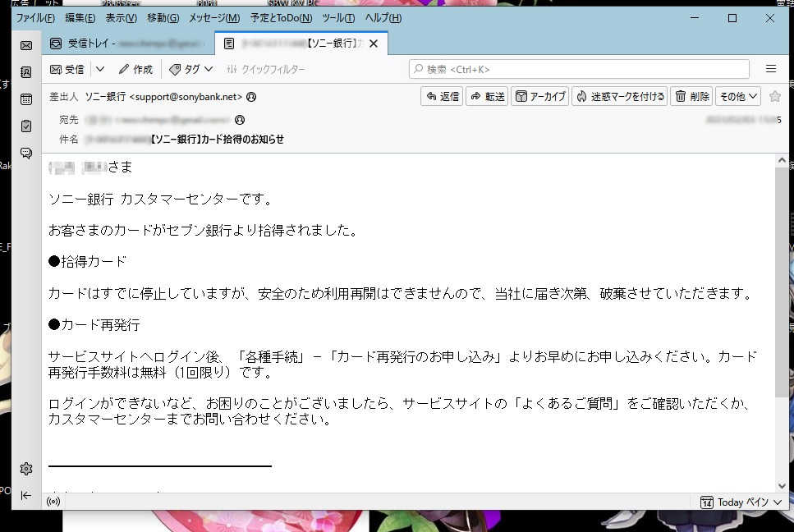This screenshot has width=794, height=532.
Task: Click 返信 reply button
Action: (442, 96)
